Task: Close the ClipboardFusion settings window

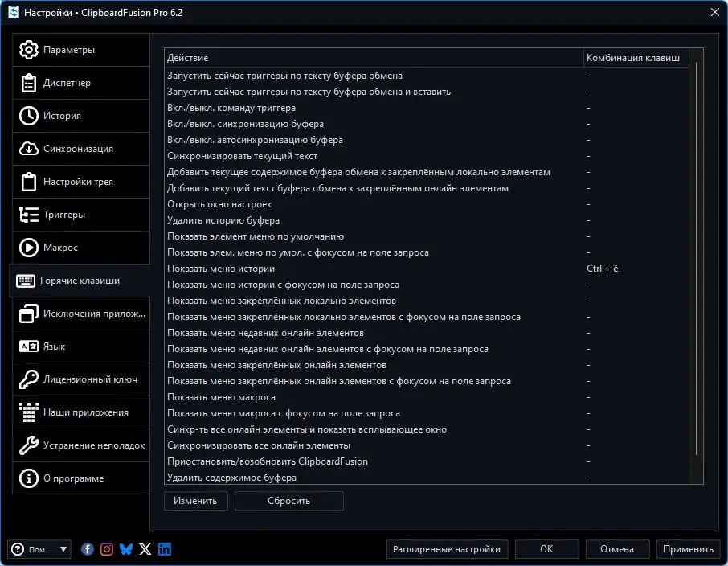Action: pos(715,12)
